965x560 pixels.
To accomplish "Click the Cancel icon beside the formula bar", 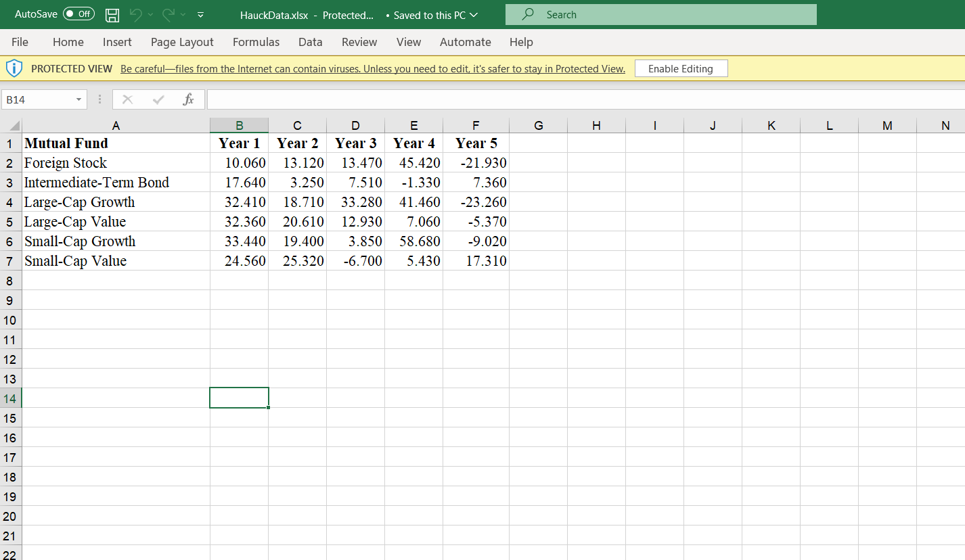I will [x=127, y=99].
